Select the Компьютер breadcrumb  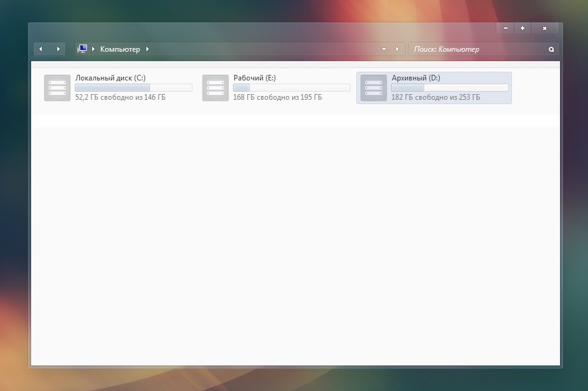tap(120, 49)
